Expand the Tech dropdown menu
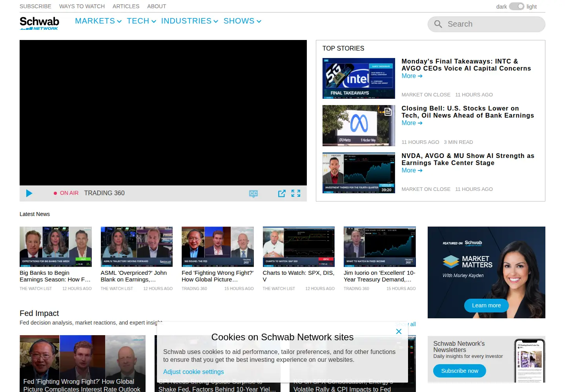Screen dimensions: 565x392 [141, 21]
